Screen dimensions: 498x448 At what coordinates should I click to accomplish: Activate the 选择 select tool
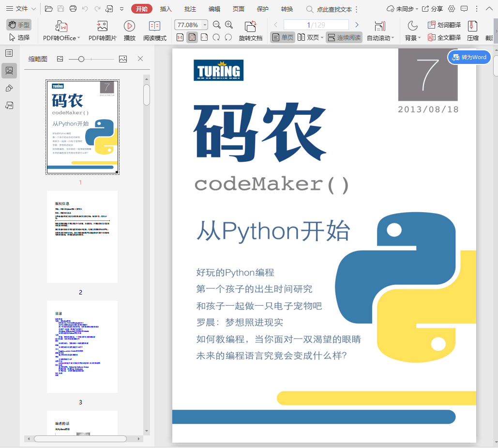[x=19, y=37]
